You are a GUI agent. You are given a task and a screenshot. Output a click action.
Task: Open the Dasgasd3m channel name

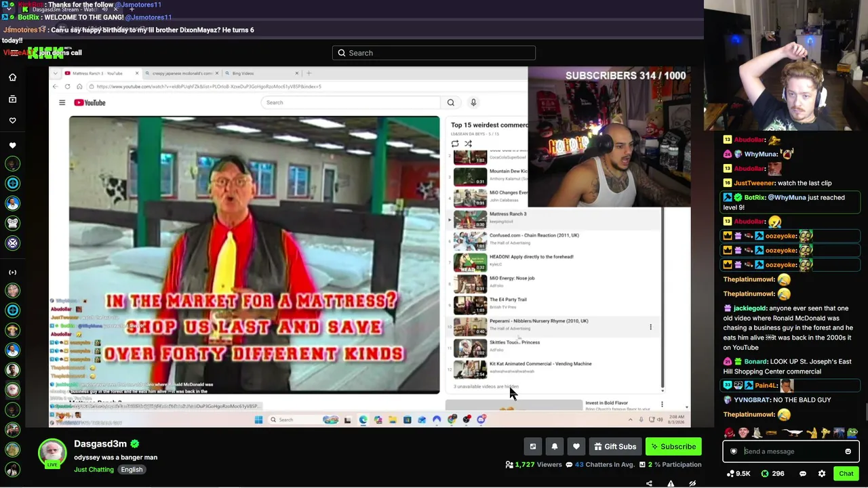[x=100, y=444]
